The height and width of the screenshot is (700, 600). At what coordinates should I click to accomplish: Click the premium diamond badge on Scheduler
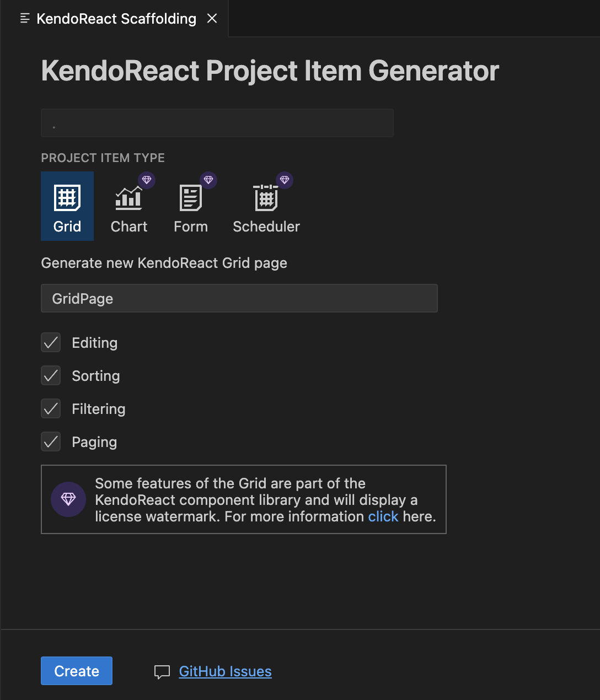tap(285, 180)
